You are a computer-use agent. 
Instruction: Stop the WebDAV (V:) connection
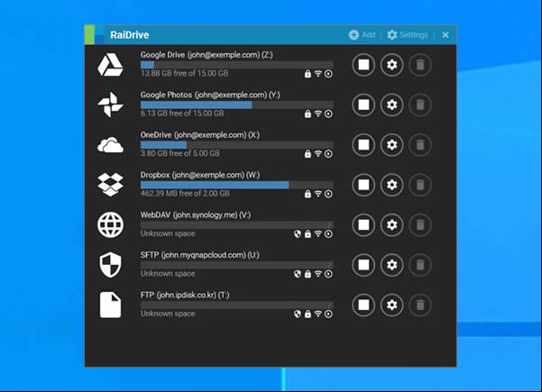point(363,225)
